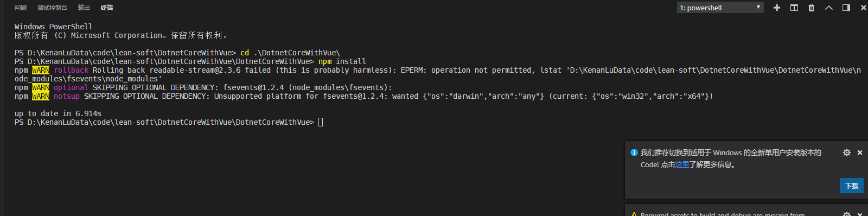Switch to the 问题 tab

point(21,8)
